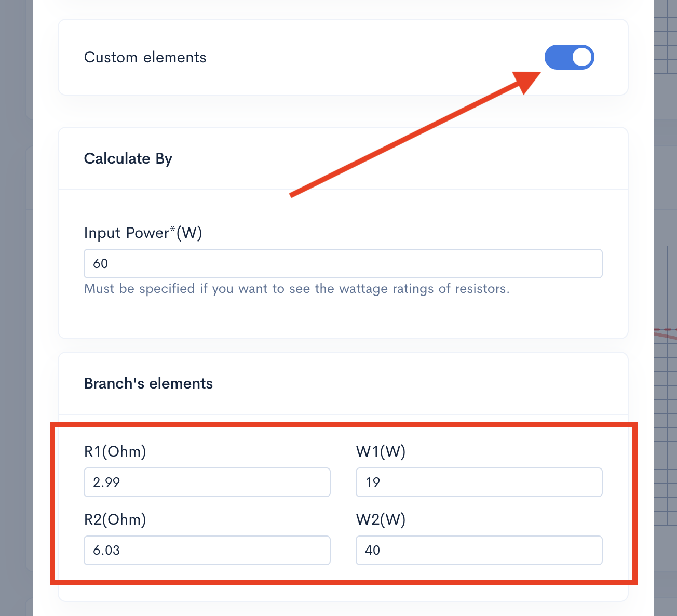Click the dimmed backdrop left of the dialog

pos(16,312)
